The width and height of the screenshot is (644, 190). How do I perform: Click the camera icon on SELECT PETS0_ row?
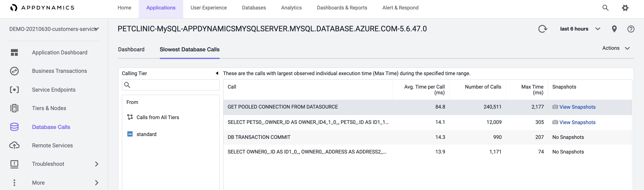click(555, 122)
